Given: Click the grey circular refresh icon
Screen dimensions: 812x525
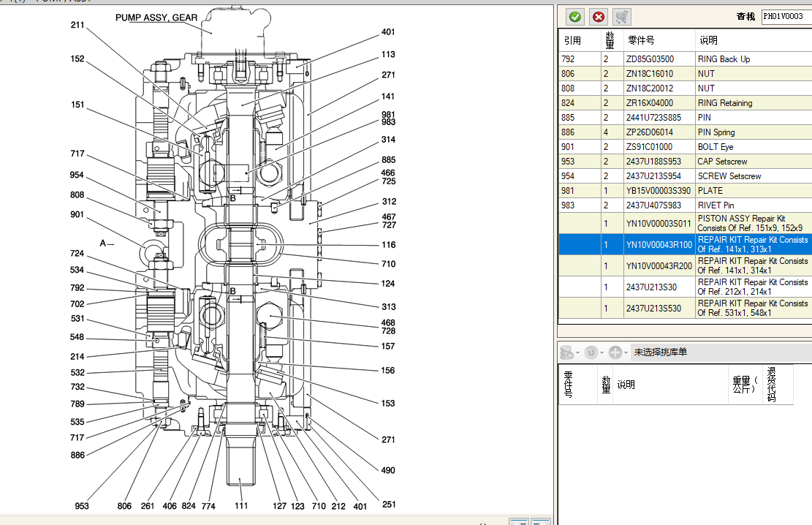Looking at the screenshot, I should tap(591, 352).
